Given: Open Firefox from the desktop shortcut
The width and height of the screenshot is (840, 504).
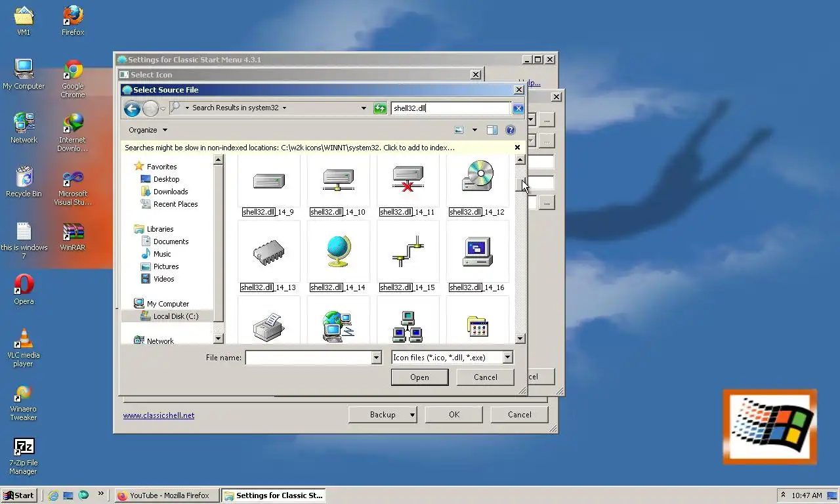Looking at the screenshot, I should coord(73,20).
